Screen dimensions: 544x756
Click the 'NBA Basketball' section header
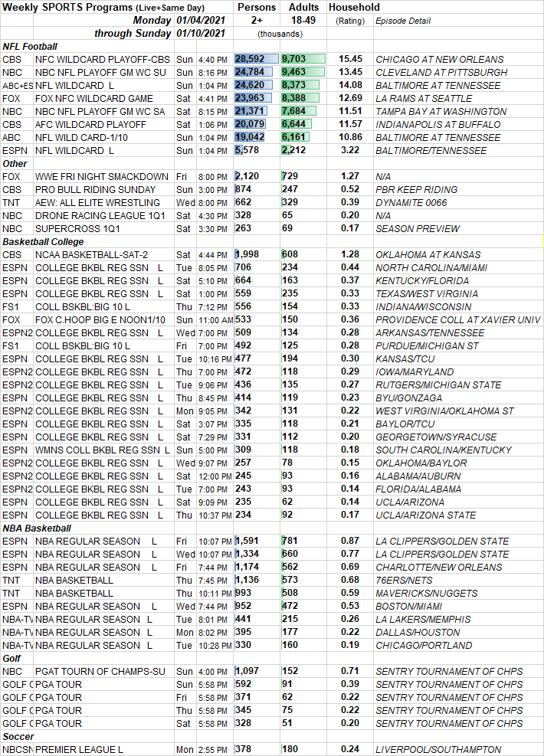click(37, 528)
